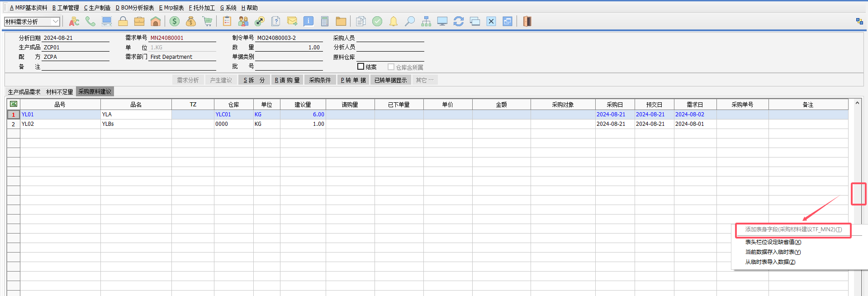Toggle the 仓库含所属 checkbox
Screen dimensions: 868x296
(391, 67)
